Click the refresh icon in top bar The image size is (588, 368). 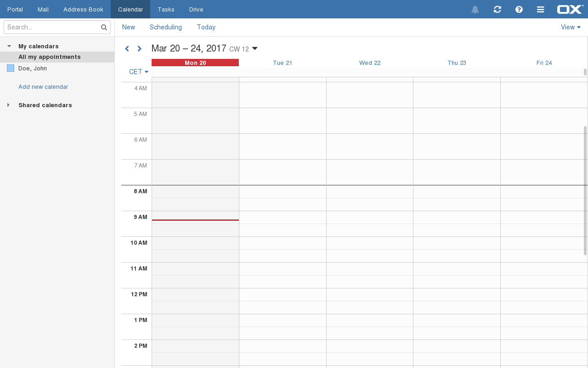497,10
